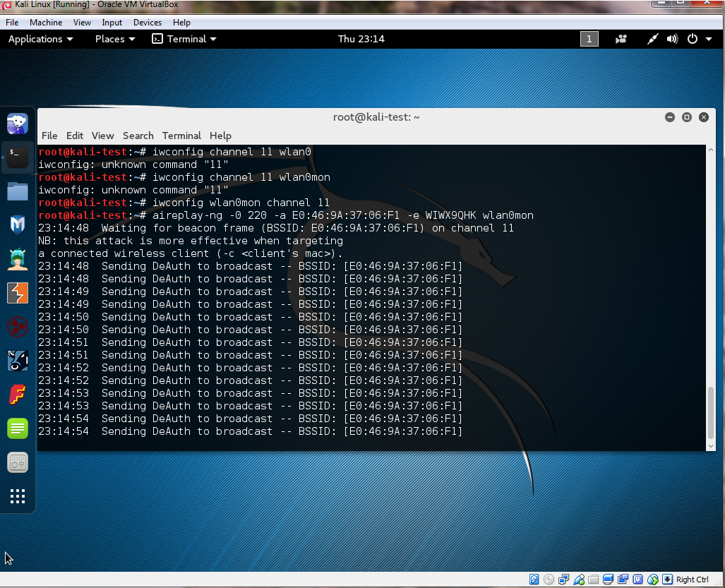Viewport: 725px width, 588px height.
Task: Show all applications grid
Action: 18,496
